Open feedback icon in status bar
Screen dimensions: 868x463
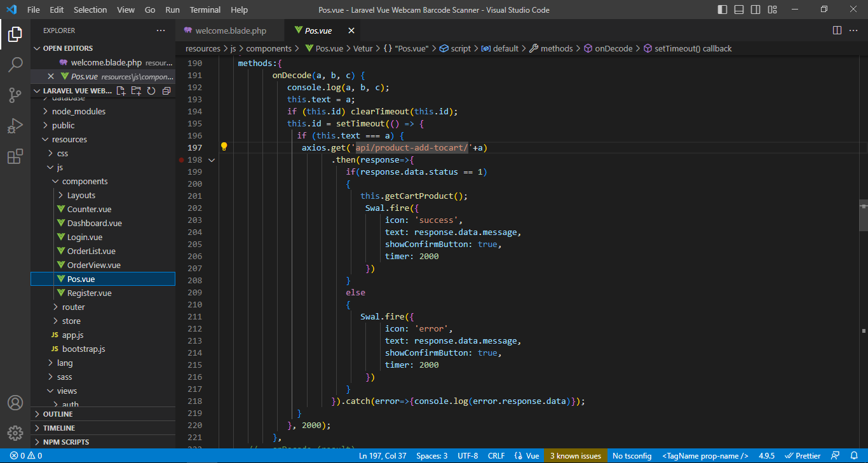(836, 455)
